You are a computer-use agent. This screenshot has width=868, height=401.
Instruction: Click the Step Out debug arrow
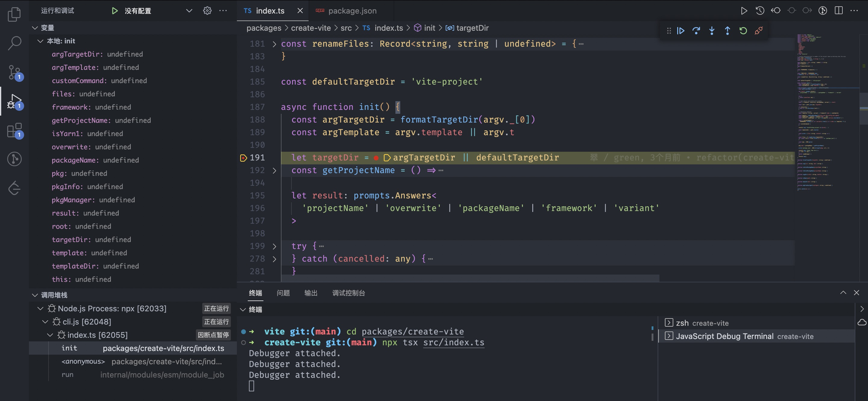[728, 31]
